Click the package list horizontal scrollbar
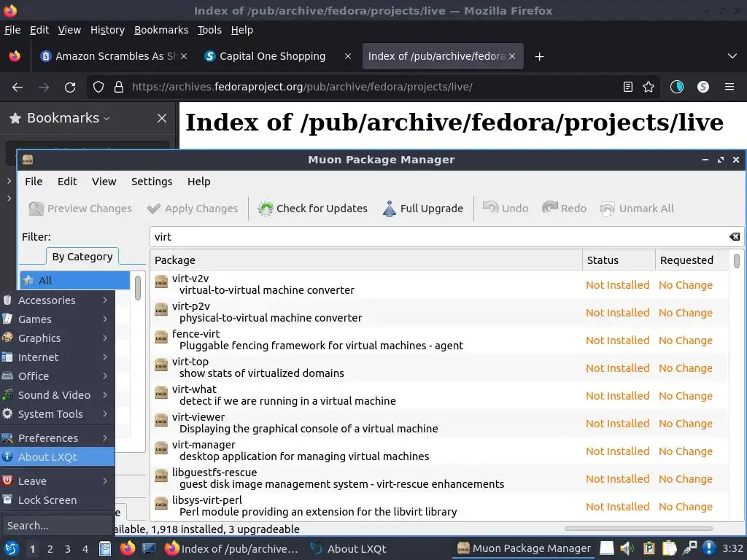The height and width of the screenshot is (560, 747). pos(638,529)
